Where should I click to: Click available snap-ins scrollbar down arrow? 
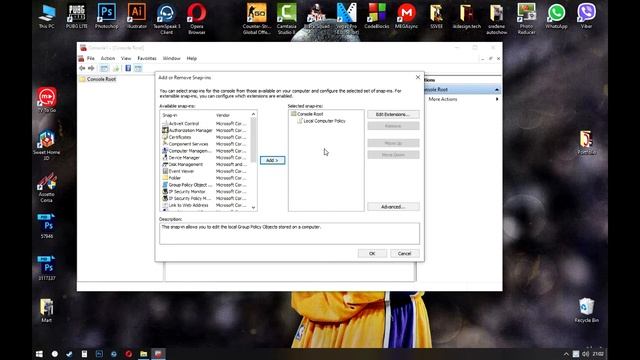[253, 208]
